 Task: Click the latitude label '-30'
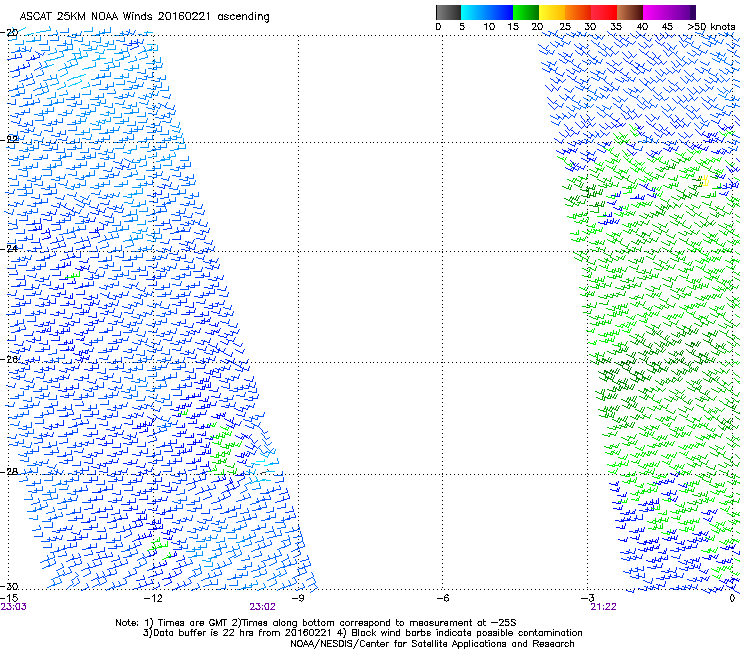click(x=9, y=586)
